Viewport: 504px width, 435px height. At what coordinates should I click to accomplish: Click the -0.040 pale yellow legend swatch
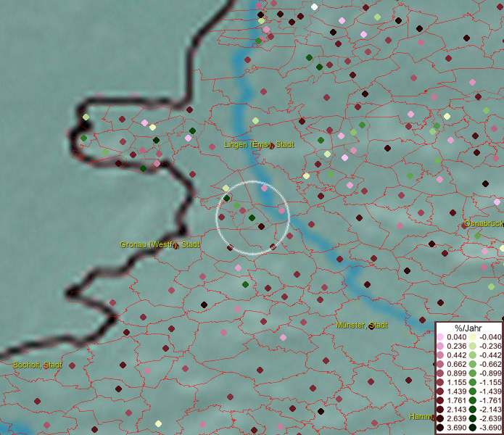pos(472,336)
